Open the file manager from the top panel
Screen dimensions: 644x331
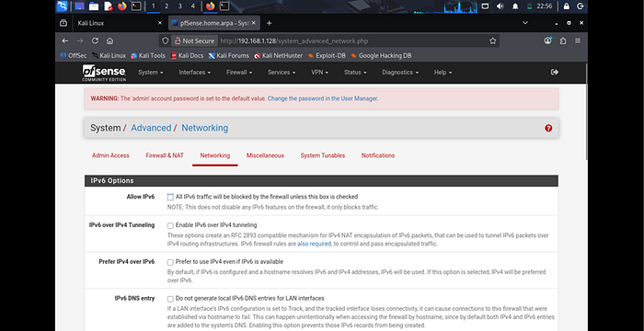[94, 6]
